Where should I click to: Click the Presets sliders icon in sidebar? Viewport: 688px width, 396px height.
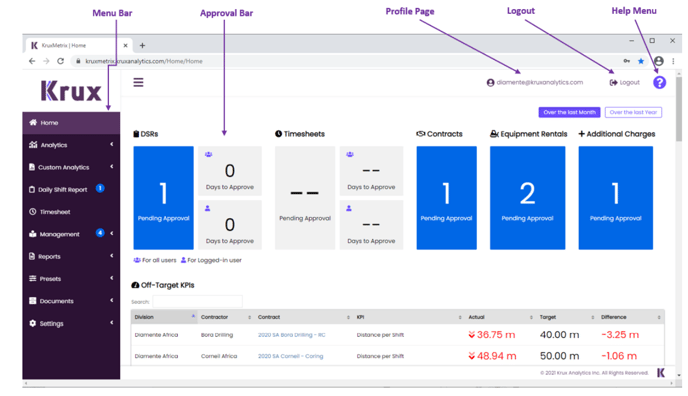tap(32, 278)
